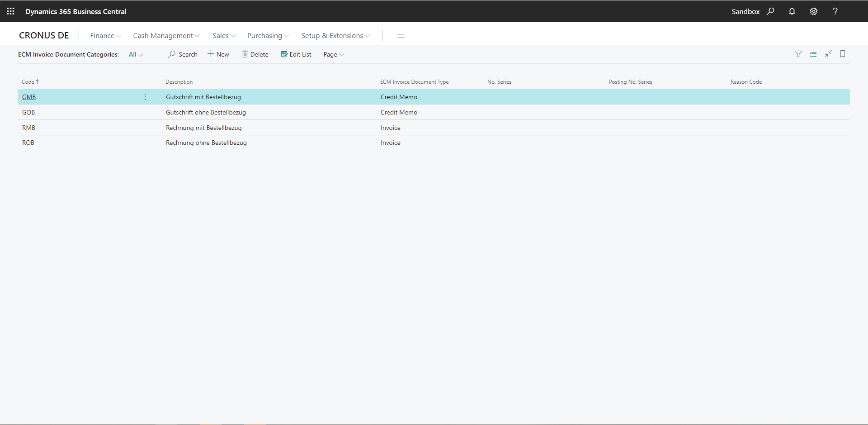Open the notifications bell icon
This screenshot has height=425, width=868.
pyautogui.click(x=792, y=11)
